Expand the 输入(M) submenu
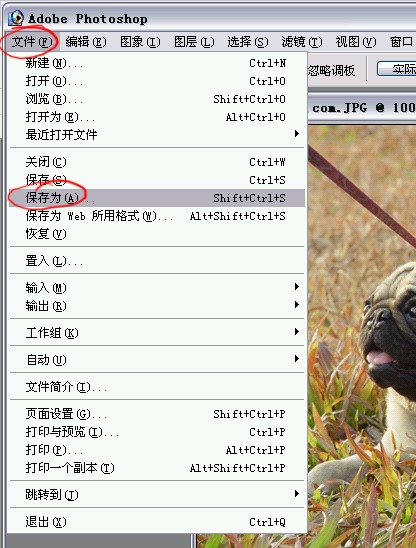Image resolution: width=416 pixels, height=548 pixels. point(157,288)
